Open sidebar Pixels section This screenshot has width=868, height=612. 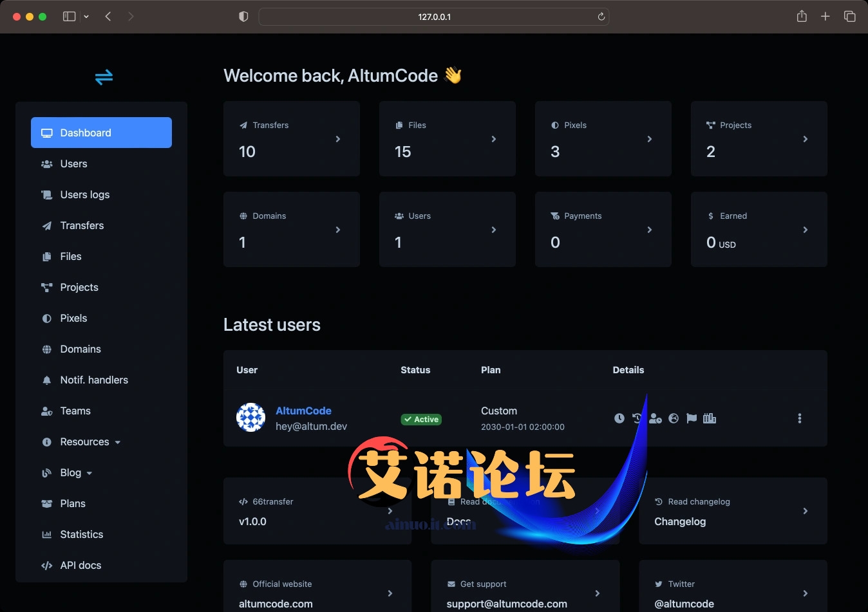[x=101, y=318]
